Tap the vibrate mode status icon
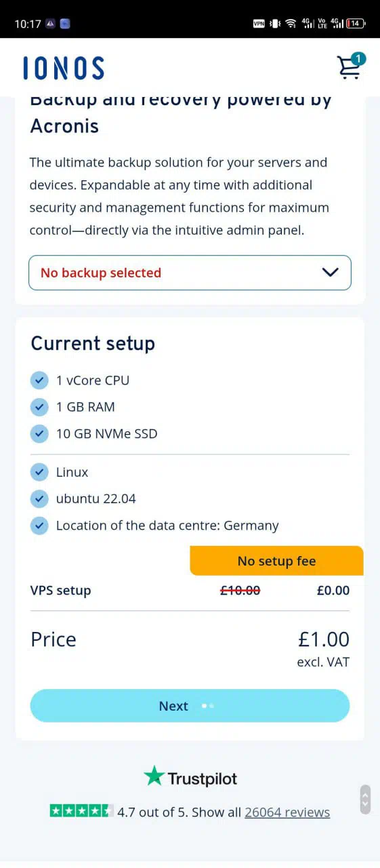Image resolution: width=380 pixels, height=868 pixels. point(275,24)
